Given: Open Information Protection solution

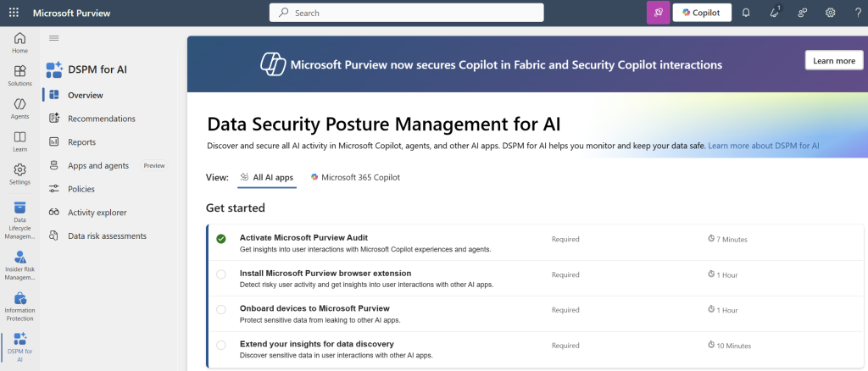Looking at the screenshot, I should (x=20, y=307).
